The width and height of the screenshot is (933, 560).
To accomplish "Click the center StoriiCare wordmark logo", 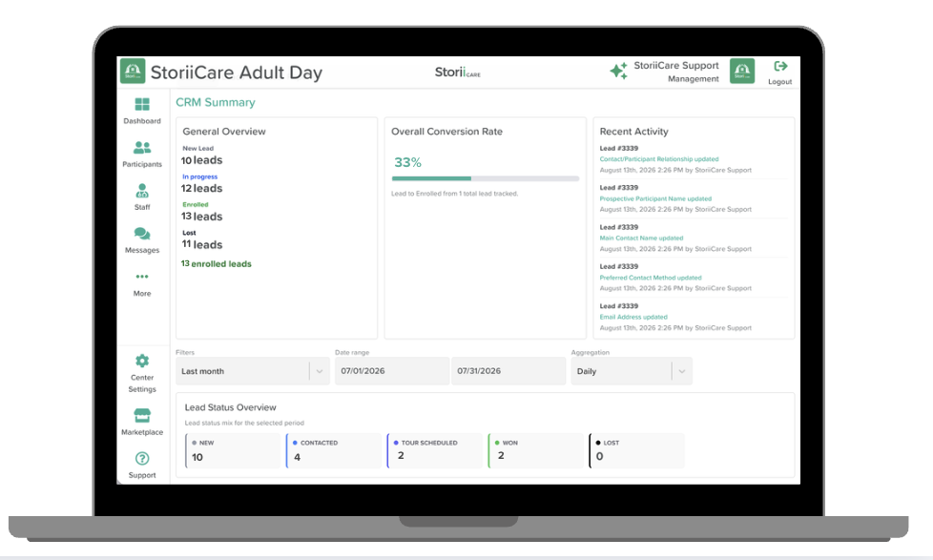I will point(457,72).
